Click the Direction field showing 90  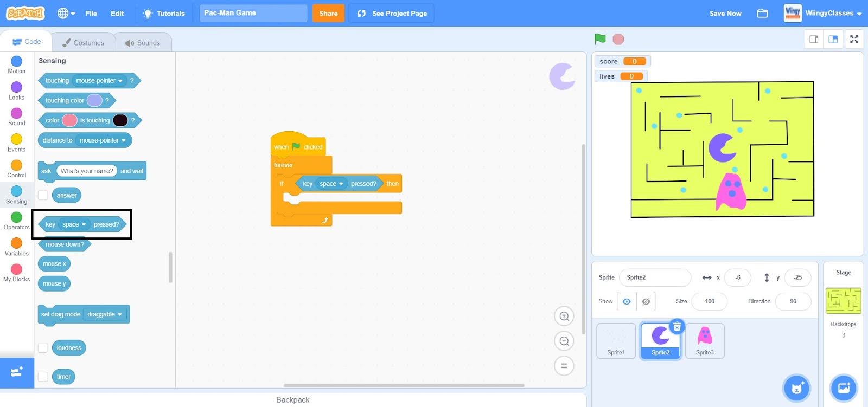click(x=793, y=301)
